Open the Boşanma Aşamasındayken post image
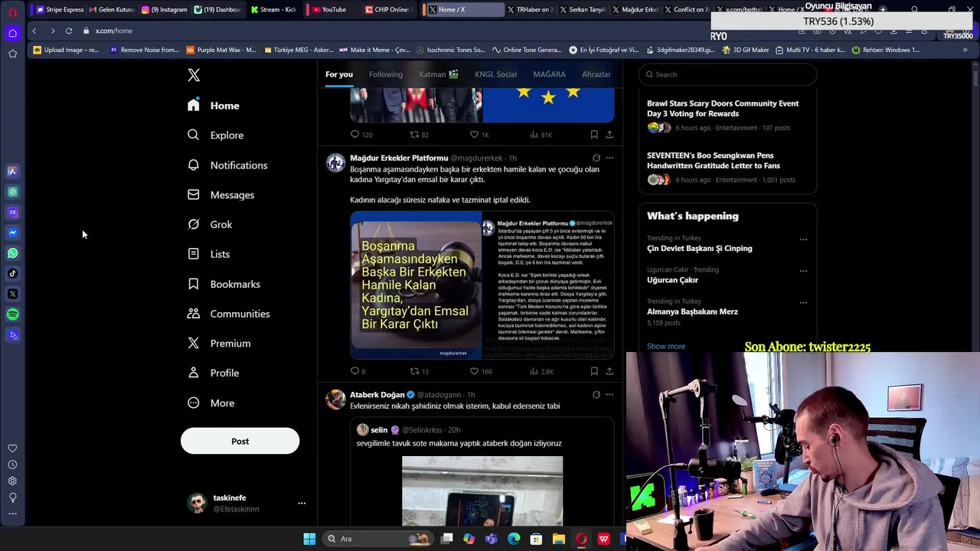This screenshot has width=980, height=551. [416, 285]
